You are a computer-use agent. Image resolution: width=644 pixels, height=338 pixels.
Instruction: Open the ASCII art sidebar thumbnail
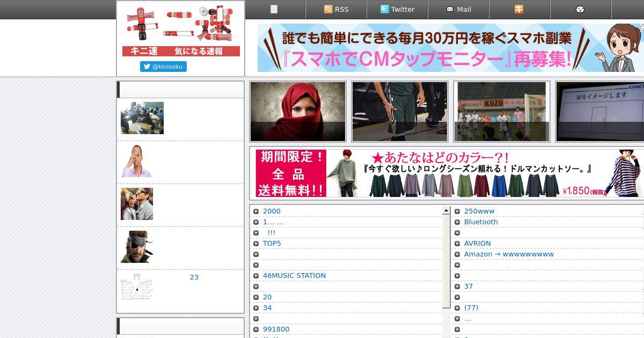pyautogui.click(x=137, y=286)
